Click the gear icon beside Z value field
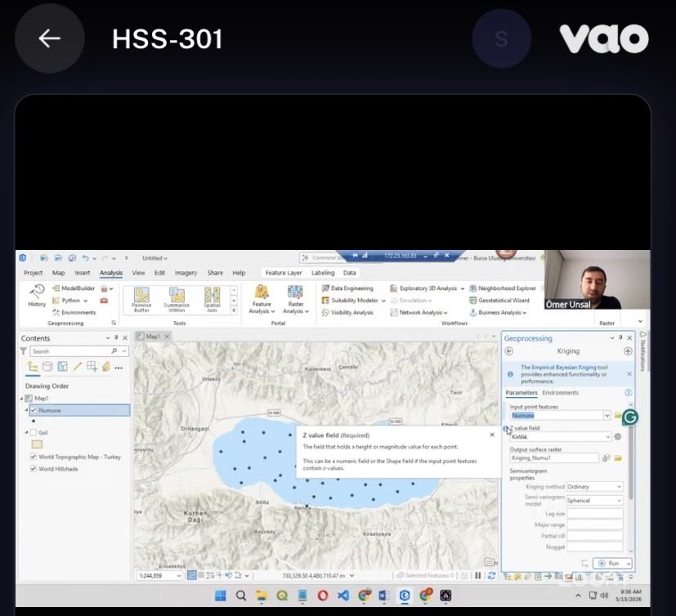Image resolution: width=676 pixels, height=616 pixels. [618, 436]
